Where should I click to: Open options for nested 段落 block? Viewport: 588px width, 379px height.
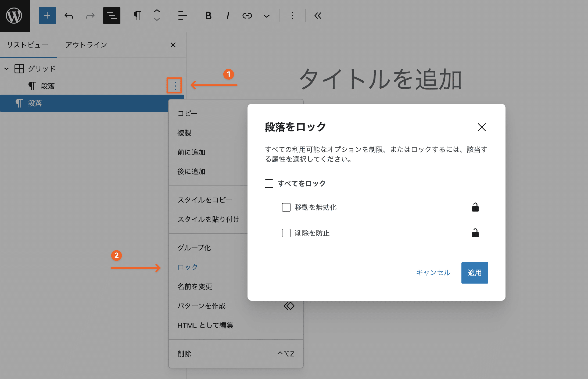pos(175,86)
